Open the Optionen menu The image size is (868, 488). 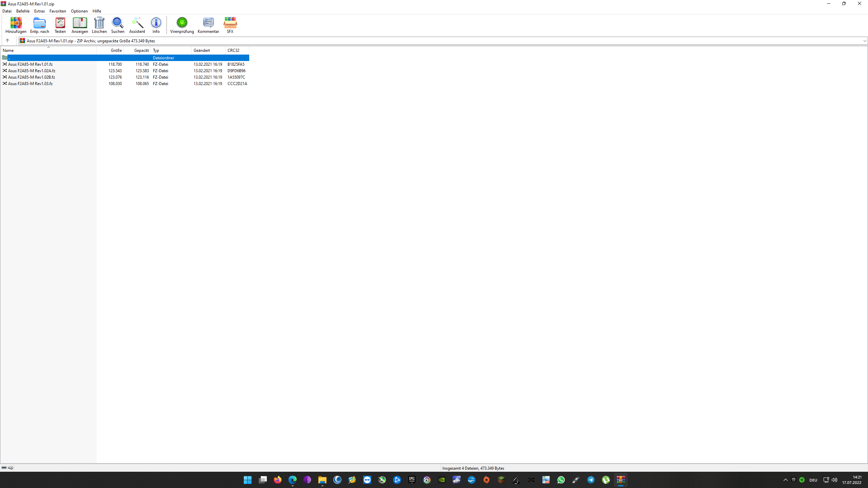[79, 11]
